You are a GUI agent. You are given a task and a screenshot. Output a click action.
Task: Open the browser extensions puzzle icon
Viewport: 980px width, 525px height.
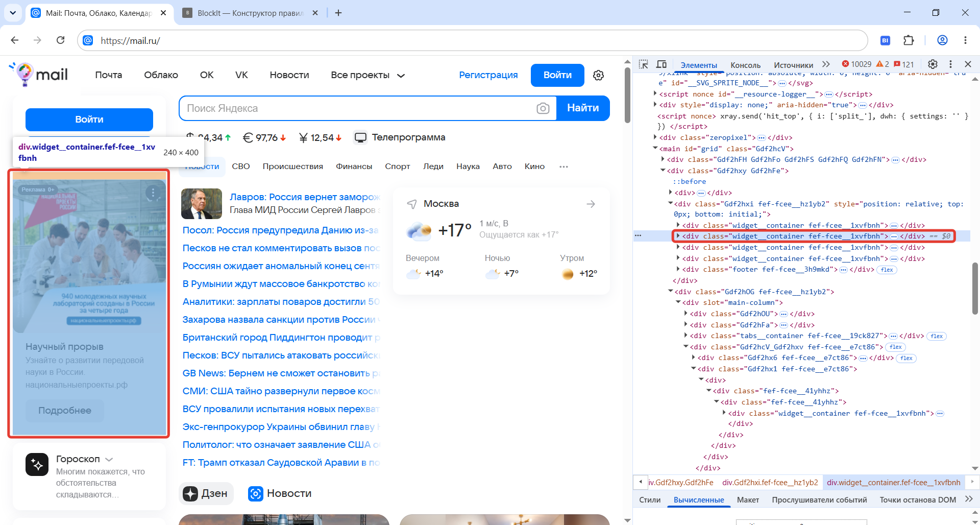point(909,40)
